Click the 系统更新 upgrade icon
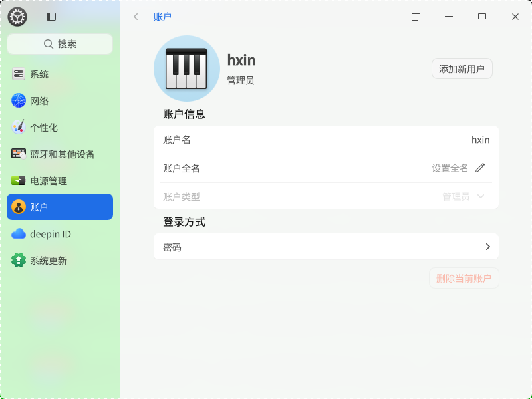Screen dimensions: 532x399 click(x=19, y=260)
